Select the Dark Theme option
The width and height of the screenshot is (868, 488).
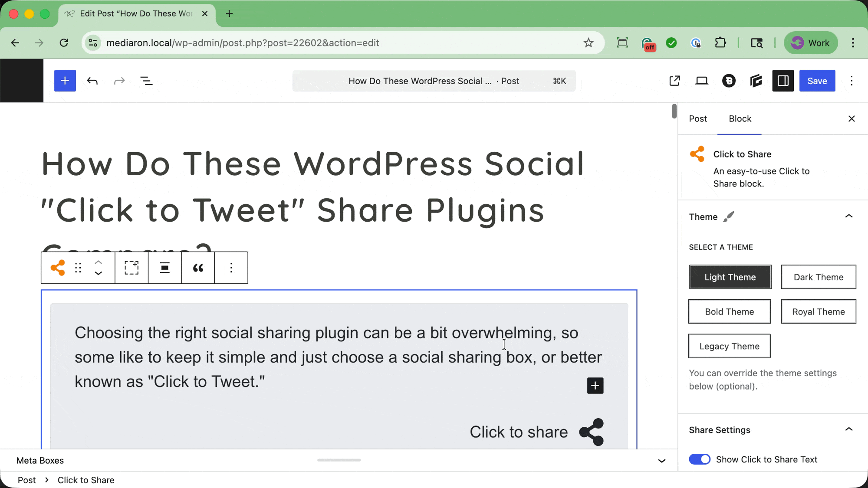coord(819,277)
